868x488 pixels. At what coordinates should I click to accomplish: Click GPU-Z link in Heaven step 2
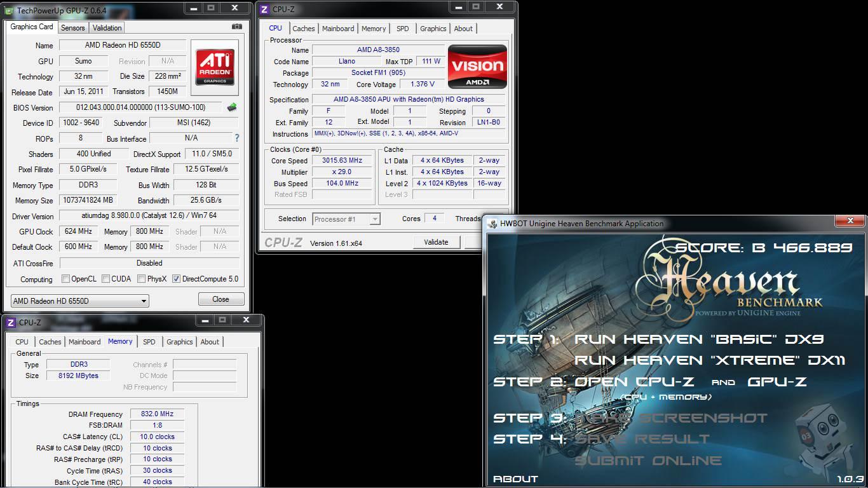pos(777,382)
